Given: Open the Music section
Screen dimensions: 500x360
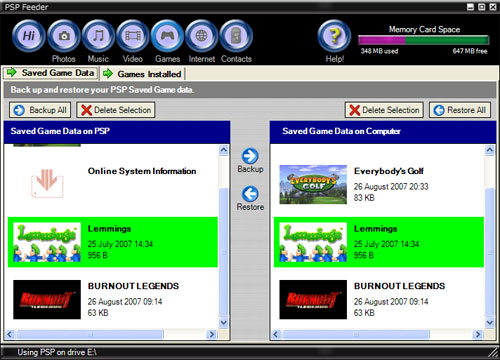Looking at the screenshot, I should point(98,36).
